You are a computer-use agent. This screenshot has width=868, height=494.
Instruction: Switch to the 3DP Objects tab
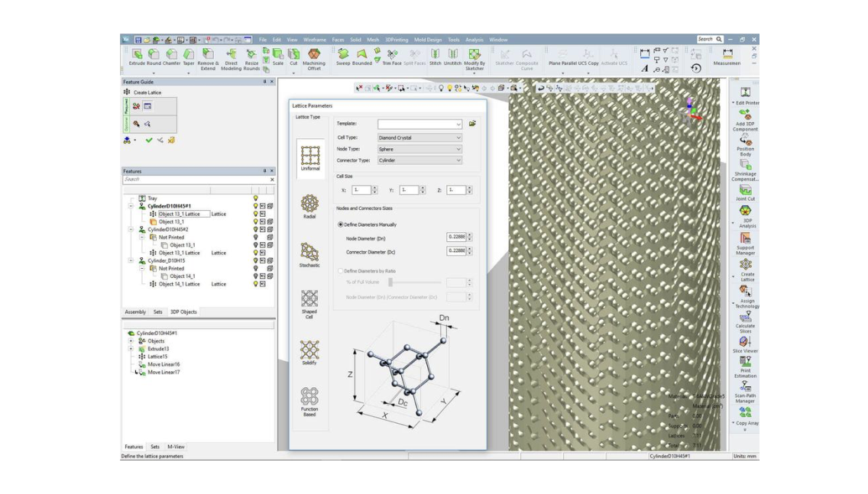pos(183,312)
